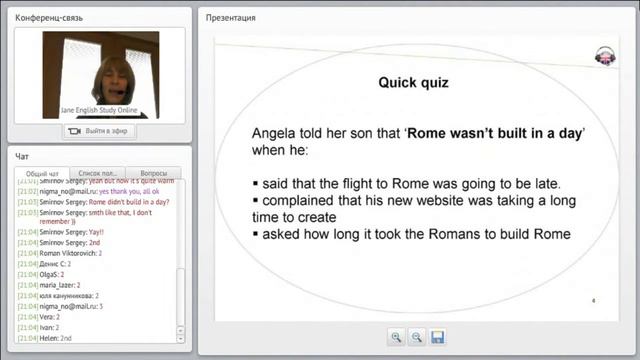Image resolution: width=640 pixels, height=360 pixels.
Task: Click the 'asked how long it took' option
Action: [411, 234]
